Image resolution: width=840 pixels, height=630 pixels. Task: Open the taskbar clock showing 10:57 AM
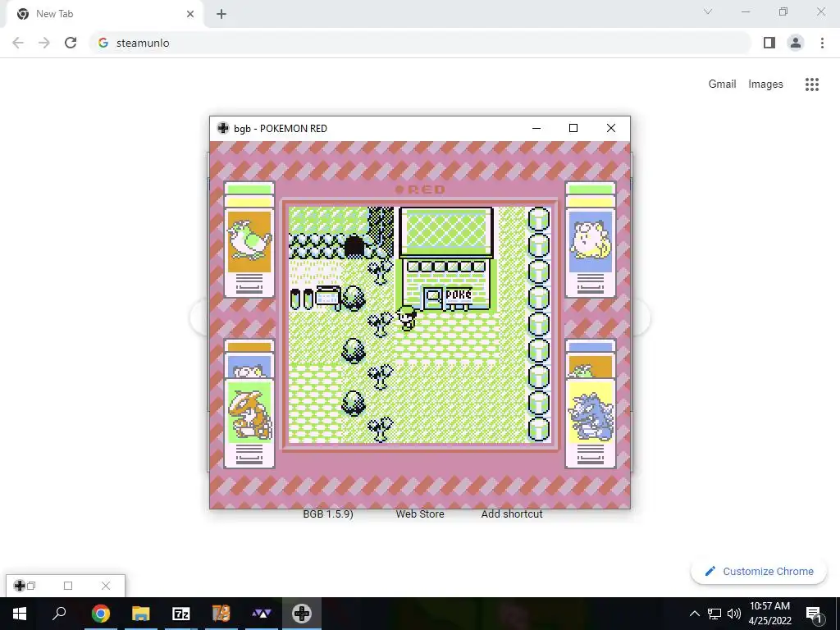point(769,614)
